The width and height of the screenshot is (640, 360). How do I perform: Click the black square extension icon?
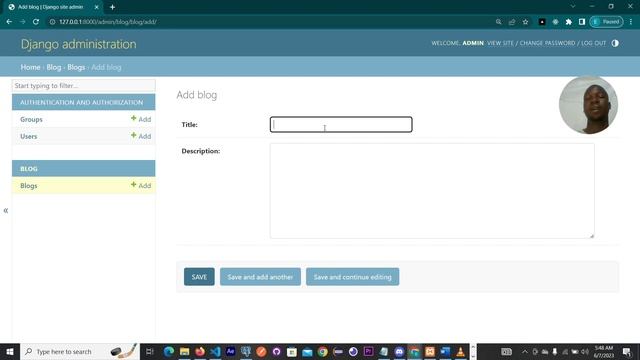(542, 22)
